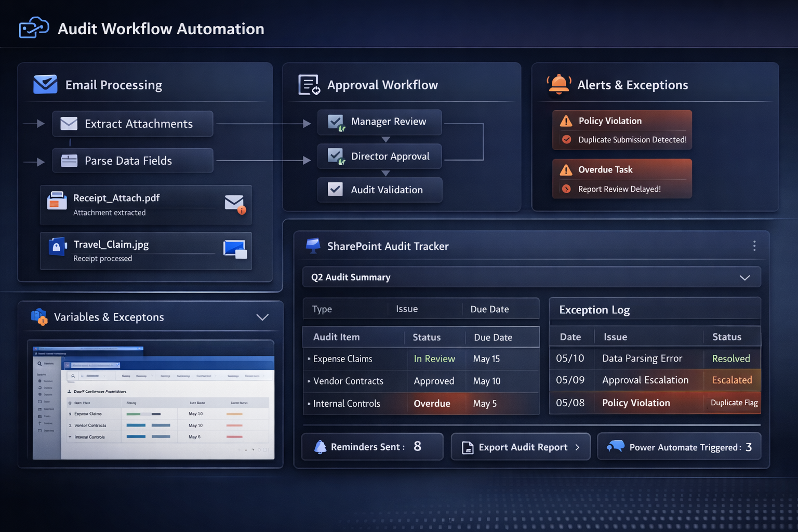
Task: Open the Travel_Claim.jpg file entry
Action: click(146, 251)
